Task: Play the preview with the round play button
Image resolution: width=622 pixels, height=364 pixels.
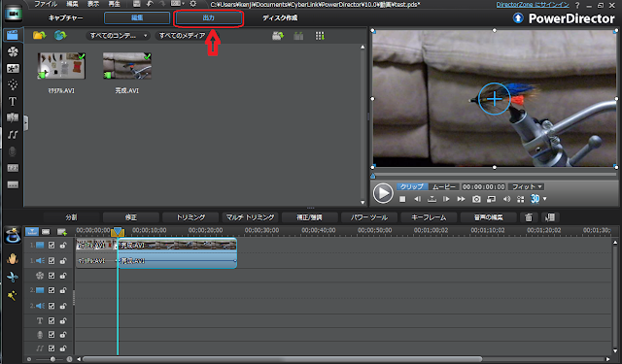Action: pyautogui.click(x=383, y=193)
